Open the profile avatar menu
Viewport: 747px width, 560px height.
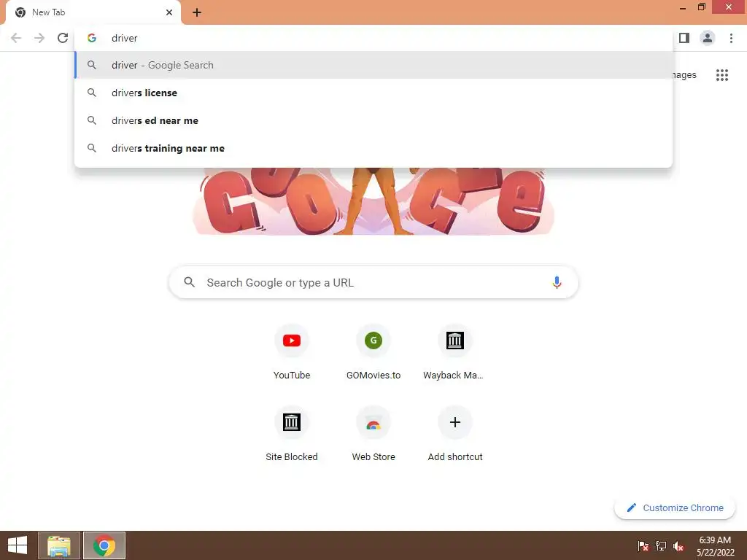708,38
